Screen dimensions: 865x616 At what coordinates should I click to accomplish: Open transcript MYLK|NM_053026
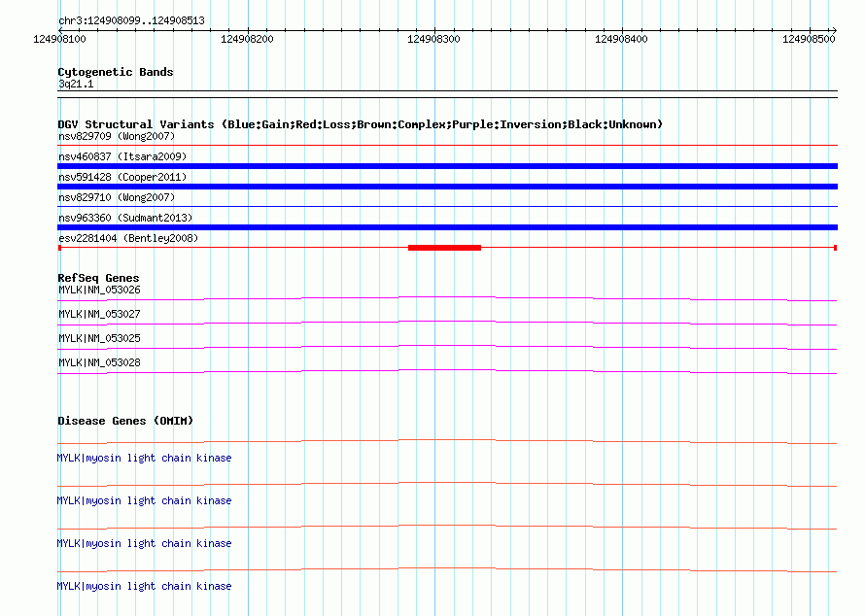(x=99, y=291)
